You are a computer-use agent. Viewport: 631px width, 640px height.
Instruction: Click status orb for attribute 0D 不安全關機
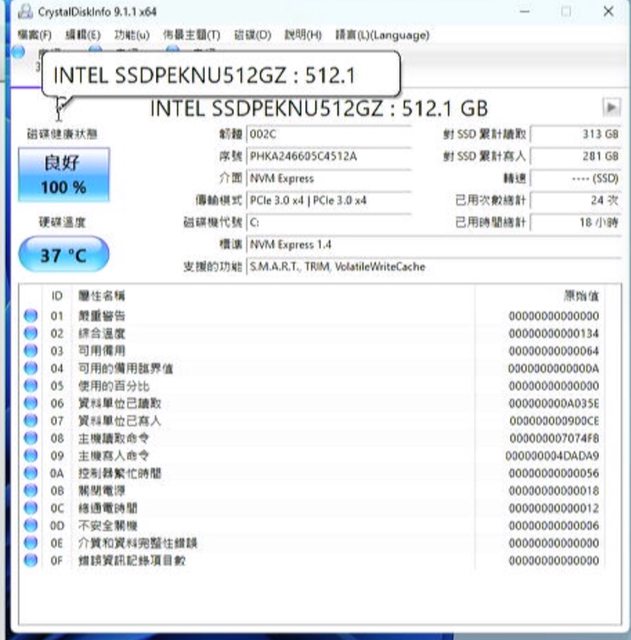point(31,525)
